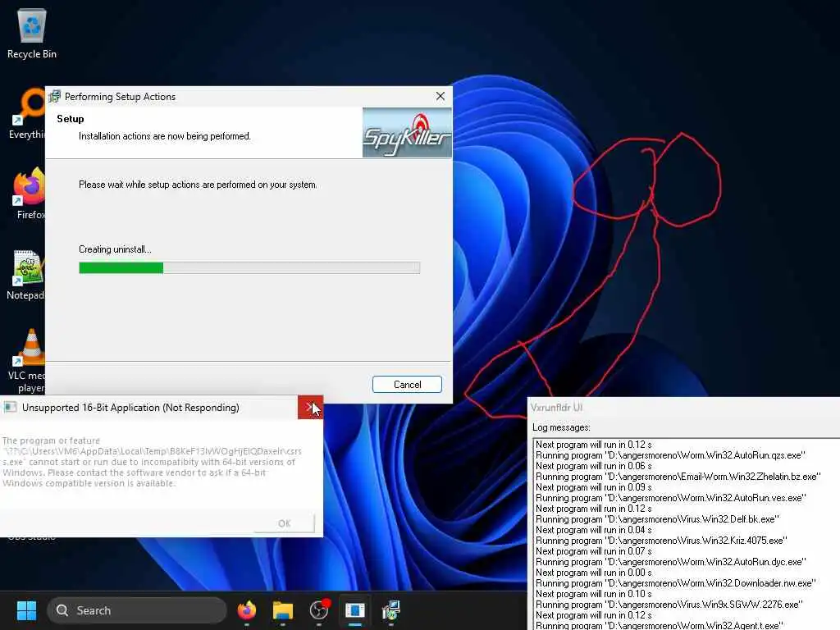This screenshot has width=840, height=630.
Task: Open the Everything search desktop shortcut
Action: [27, 113]
